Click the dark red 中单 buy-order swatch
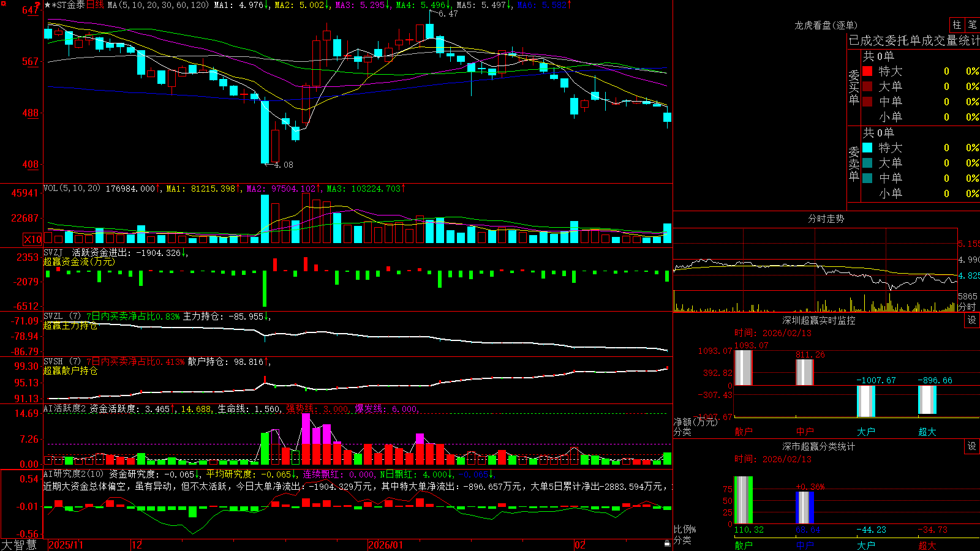The width and height of the screenshot is (980, 551). click(867, 102)
